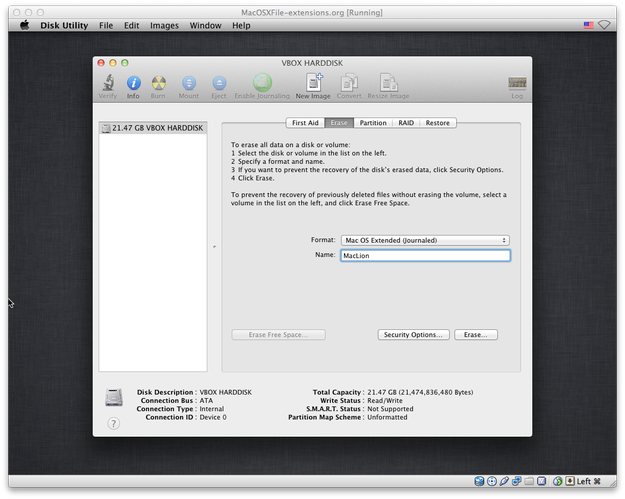Click the 'Read/Write' write status text

pos(385,401)
